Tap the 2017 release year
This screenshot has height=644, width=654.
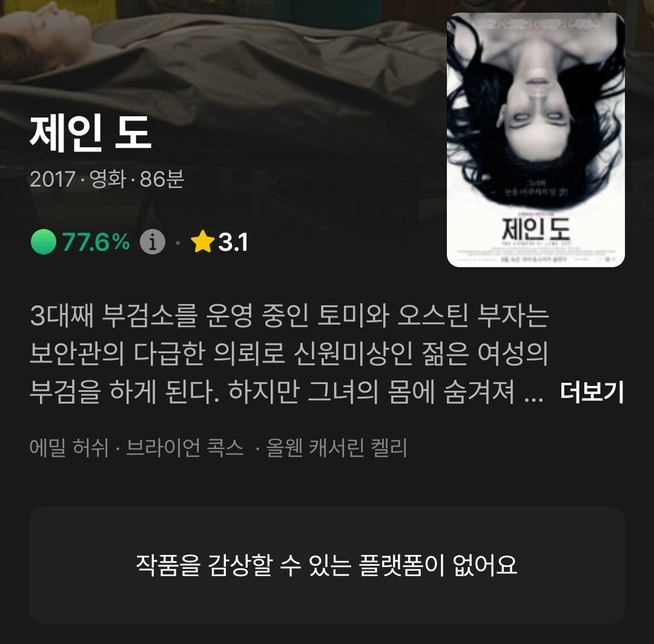pyautogui.click(x=52, y=179)
